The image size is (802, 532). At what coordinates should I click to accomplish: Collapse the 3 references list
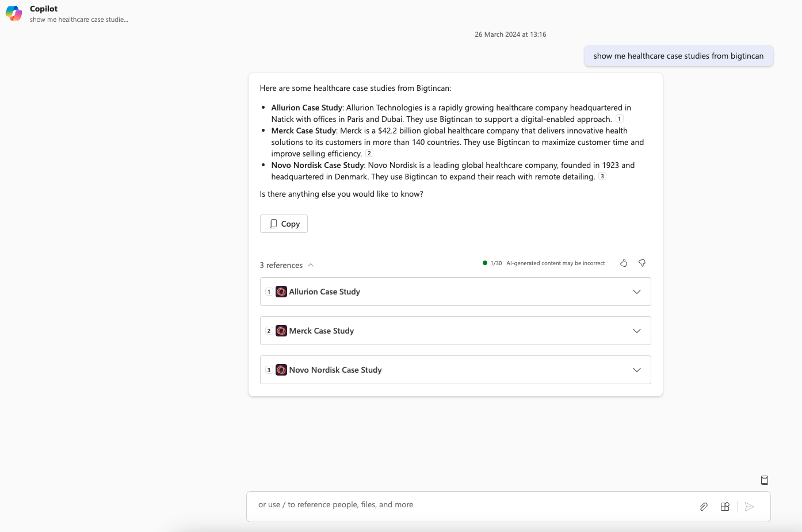(287, 265)
